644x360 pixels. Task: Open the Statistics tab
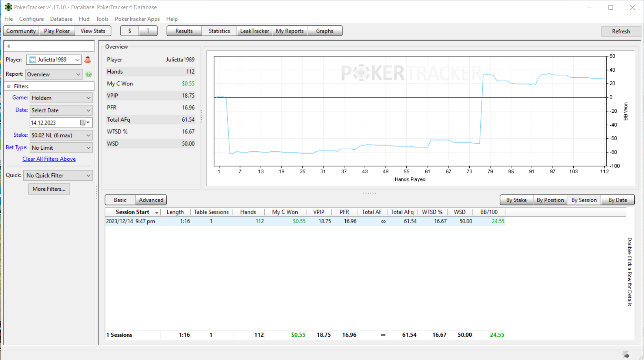(x=219, y=31)
